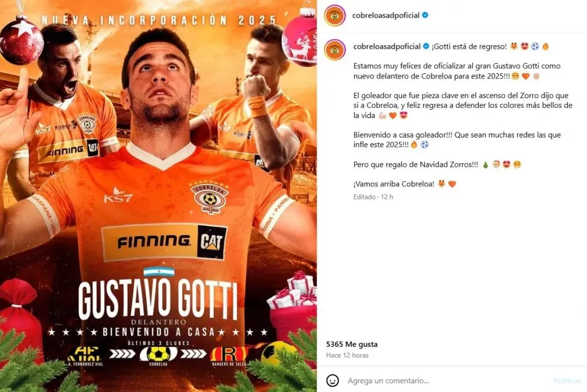Click the cobreloasadpoficial profile avatar in header
The image size is (587, 392).
tap(335, 15)
